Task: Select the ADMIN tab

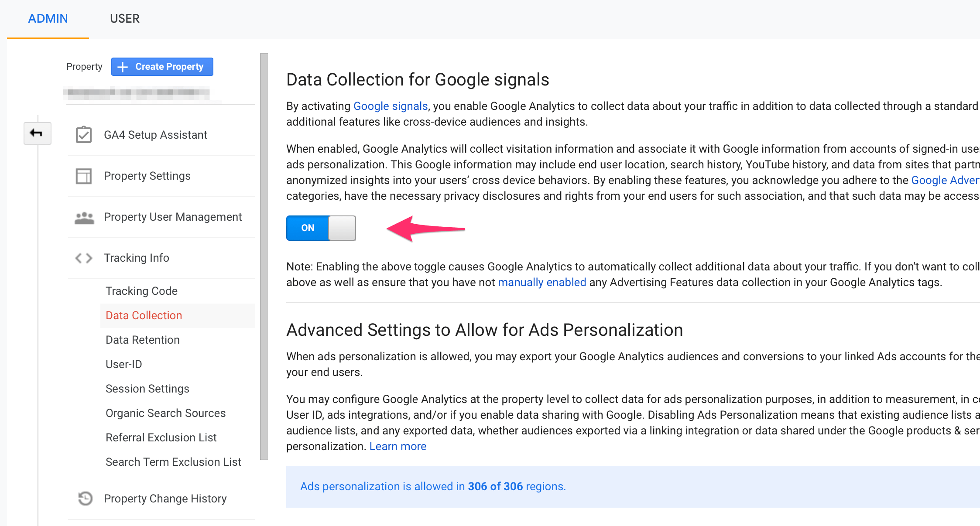Action: 48,19
